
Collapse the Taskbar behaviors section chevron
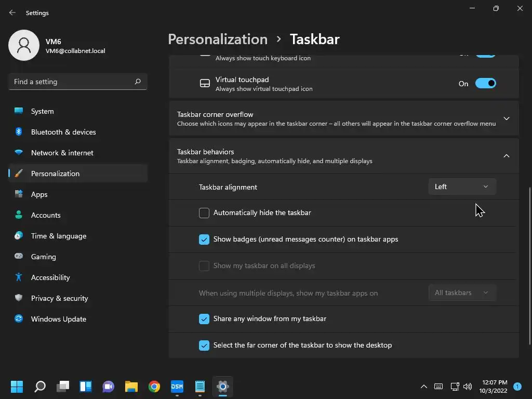coord(506,156)
